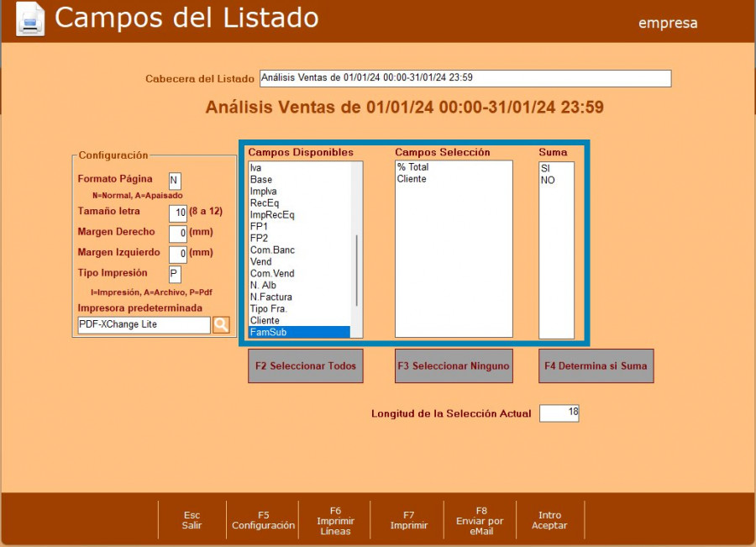Select Cliente in Campos Selección list

(x=453, y=180)
